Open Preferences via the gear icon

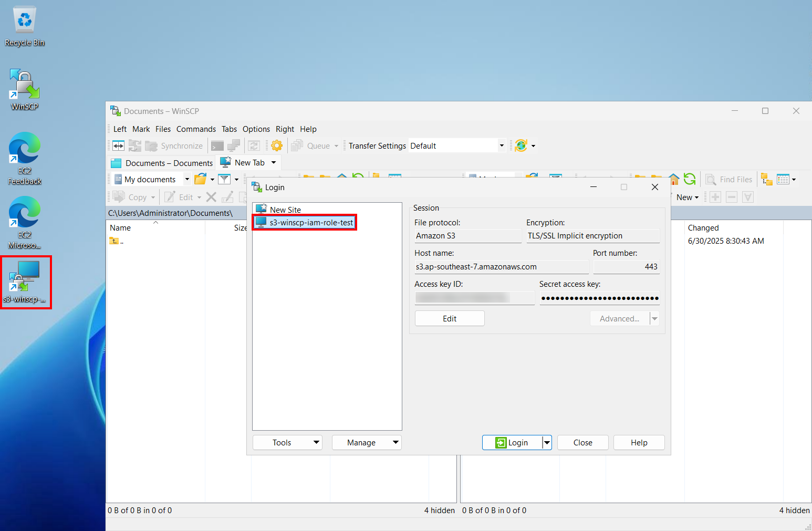point(277,145)
